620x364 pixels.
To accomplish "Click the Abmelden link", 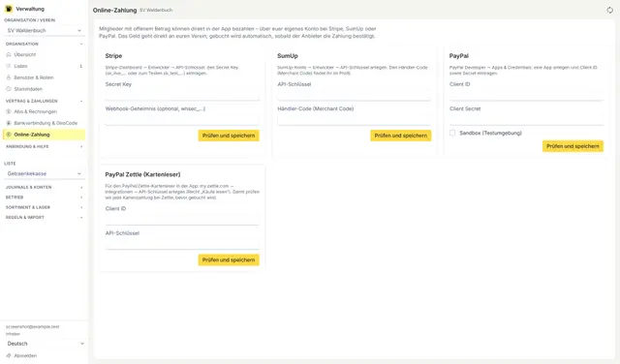I will point(25,355).
